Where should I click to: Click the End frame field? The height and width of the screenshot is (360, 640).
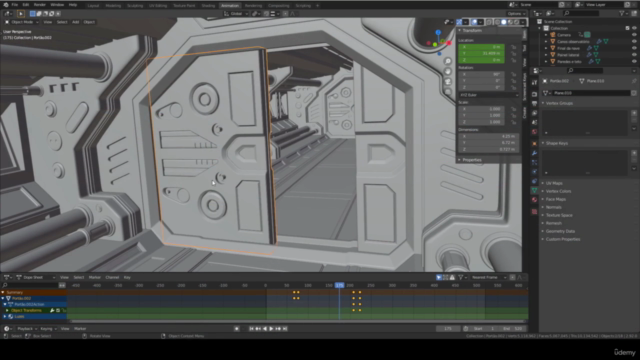pos(513,329)
